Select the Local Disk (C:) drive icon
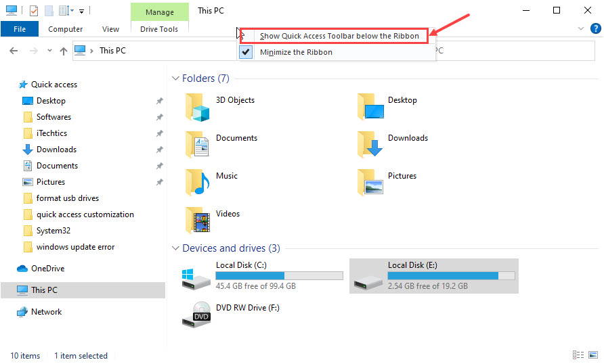This screenshot has height=364, width=604. pyautogui.click(x=196, y=279)
